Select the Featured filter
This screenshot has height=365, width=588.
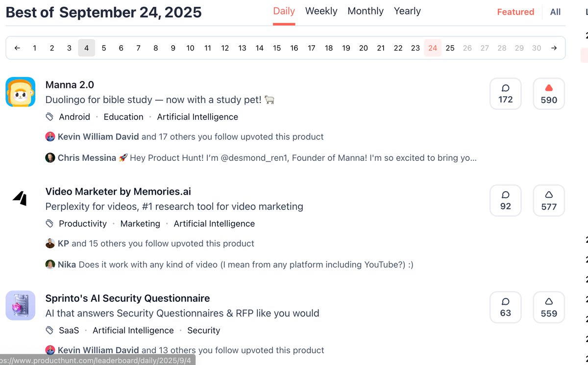tap(515, 12)
